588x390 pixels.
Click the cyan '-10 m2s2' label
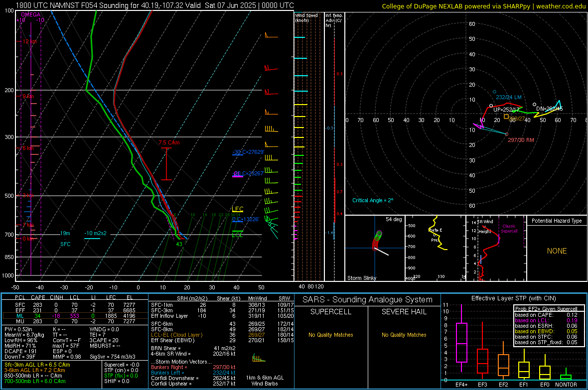coord(95,233)
